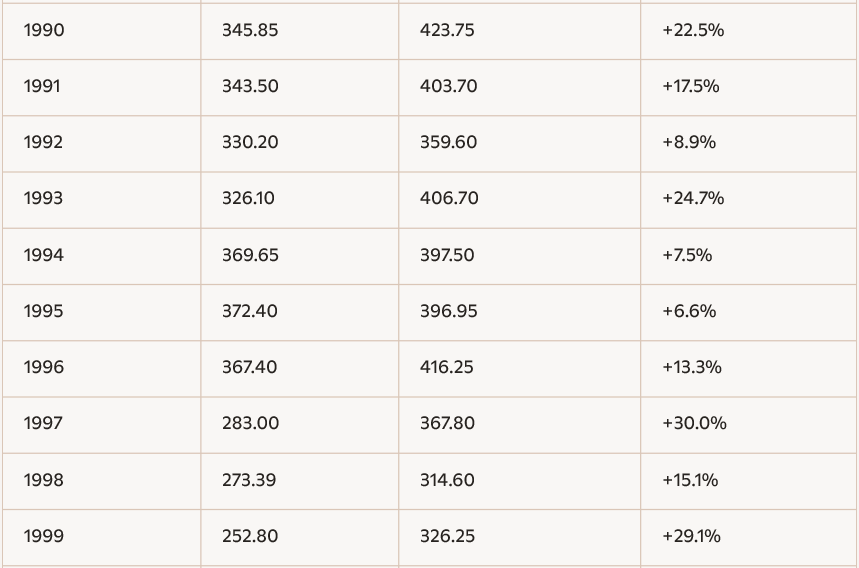
Task: Click the +8.9% change cell
Action: pos(689,142)
